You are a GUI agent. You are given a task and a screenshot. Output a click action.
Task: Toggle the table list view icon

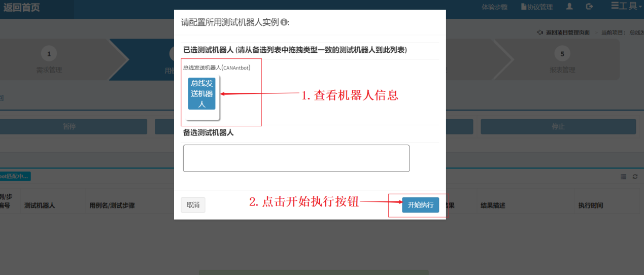tap(624, 177)
